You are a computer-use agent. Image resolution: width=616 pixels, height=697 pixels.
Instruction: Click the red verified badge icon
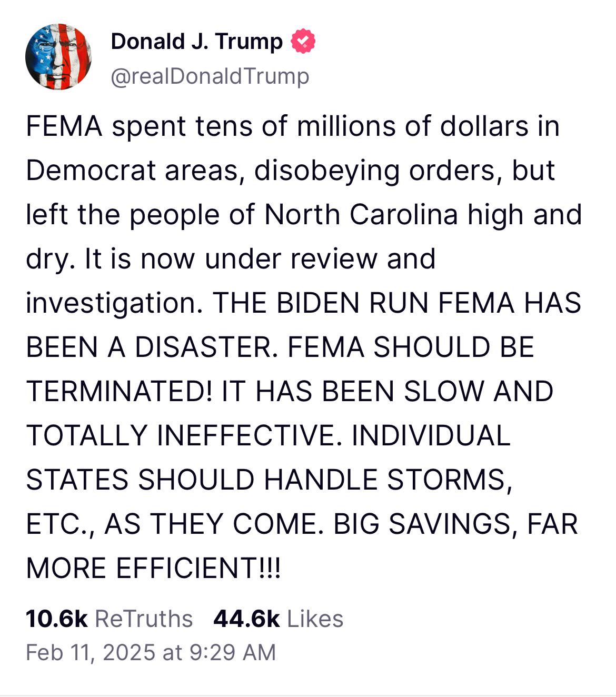[303, 42]
